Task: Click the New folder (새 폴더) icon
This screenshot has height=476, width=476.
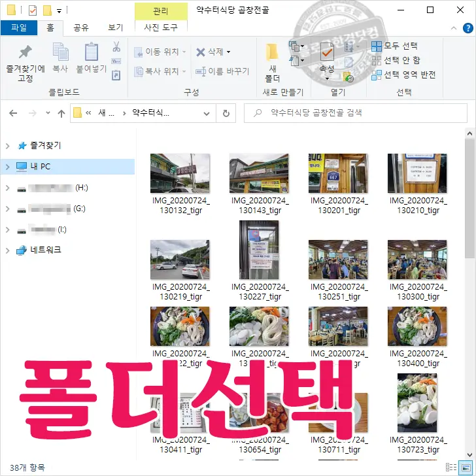Action: pyautogui.click(x=272, y=53)
